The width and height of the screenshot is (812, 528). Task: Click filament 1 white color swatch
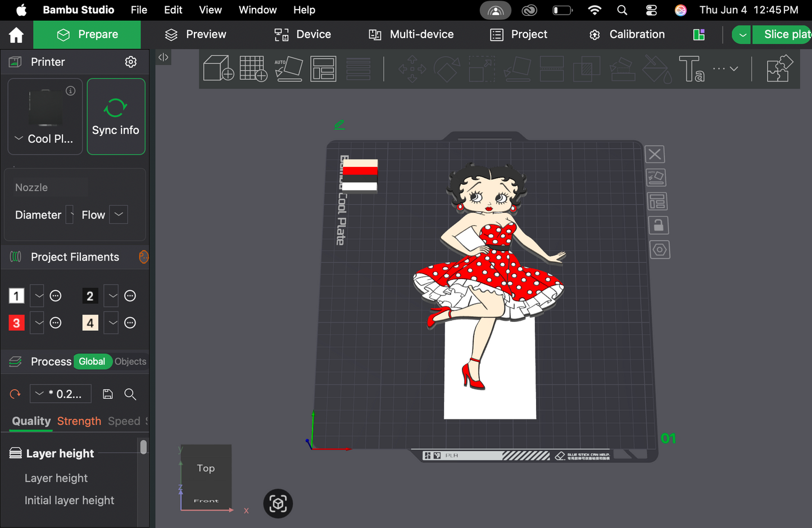pos(16,296)
